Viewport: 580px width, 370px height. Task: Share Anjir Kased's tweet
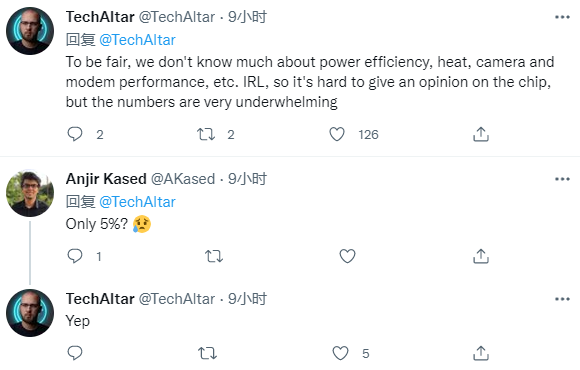point(481,256)
